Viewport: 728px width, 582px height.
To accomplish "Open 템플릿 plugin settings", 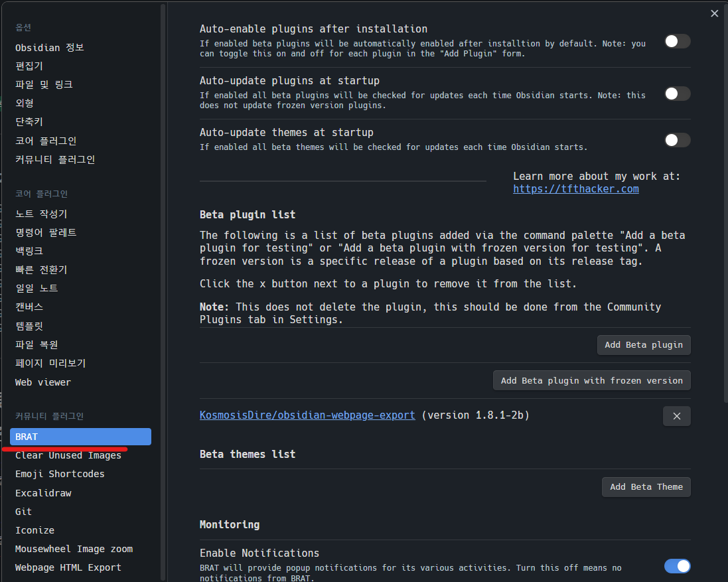I will pos(80,326).
